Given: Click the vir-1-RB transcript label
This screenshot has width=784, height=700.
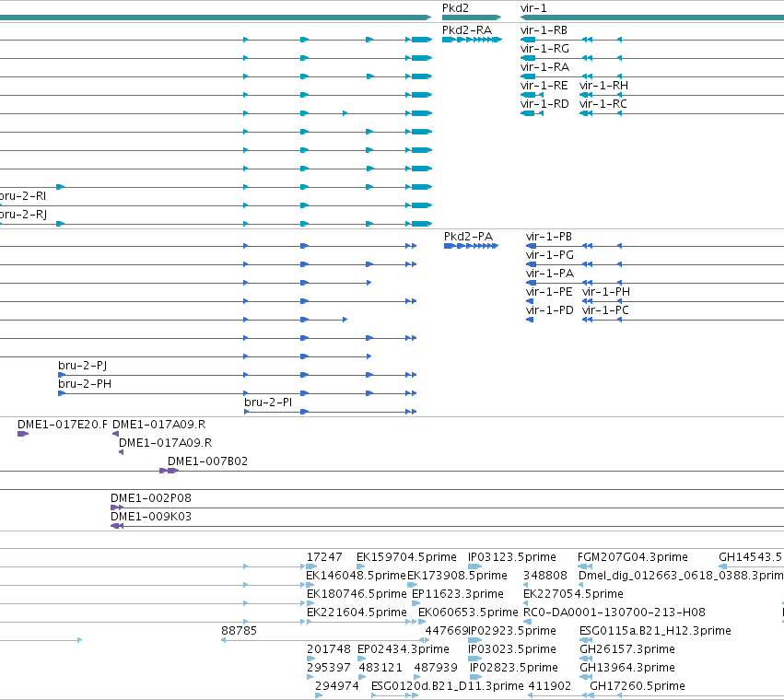Looking at the screenshot, I should click(544, 30).
